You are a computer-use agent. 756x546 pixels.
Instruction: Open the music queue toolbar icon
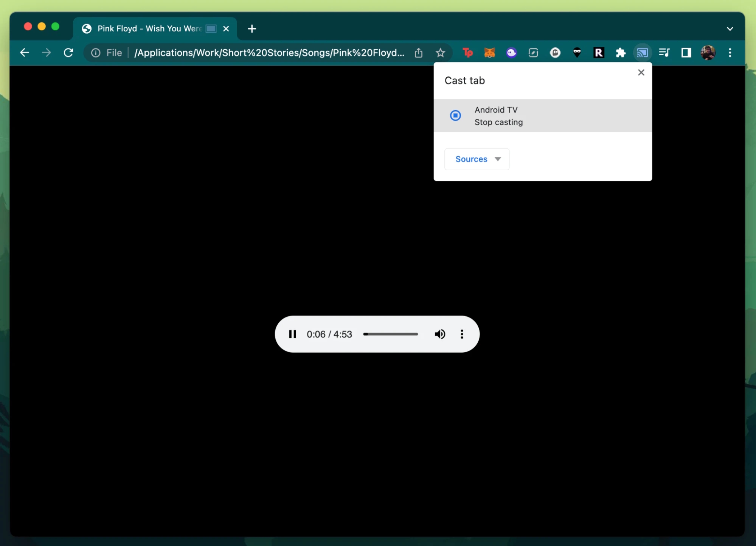(x=664, y=53)
